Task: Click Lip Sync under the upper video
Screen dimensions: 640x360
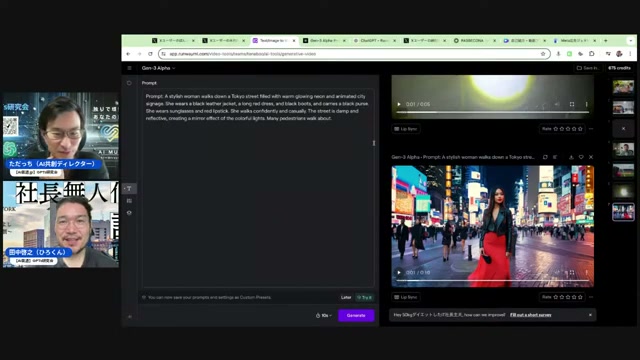Action: click(x=406, y=129)
